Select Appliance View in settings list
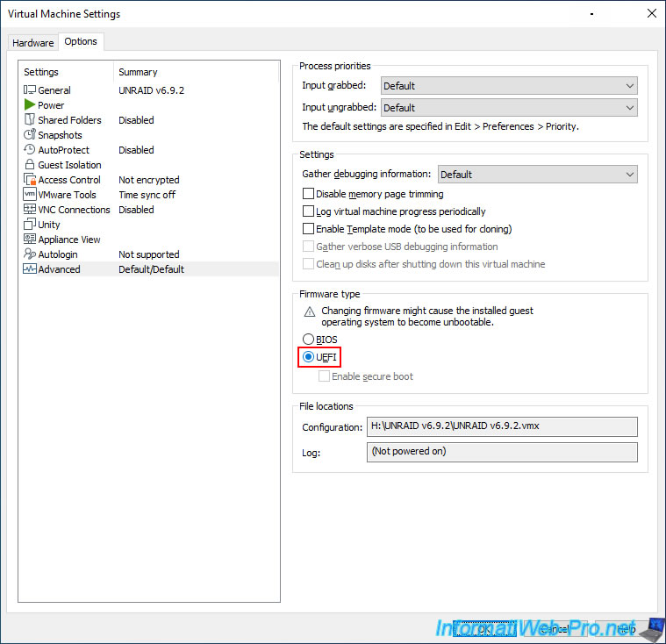Viewport: 666px width, 644px height. point(68,240)
